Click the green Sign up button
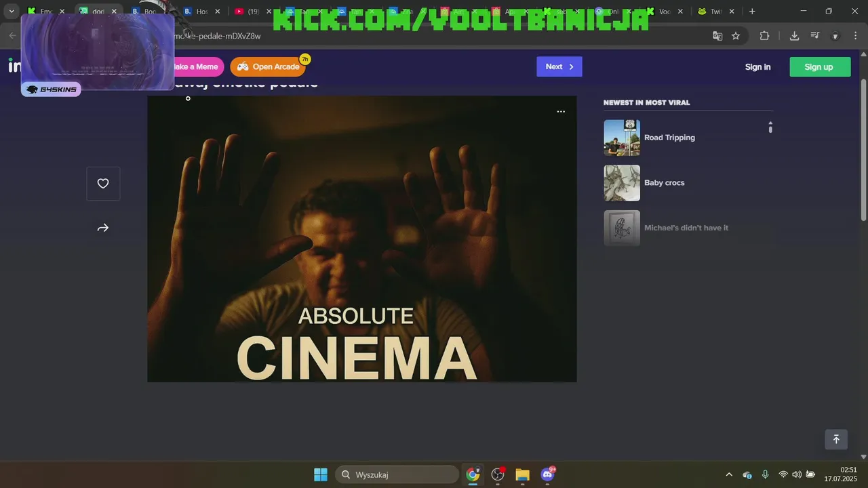Screen dimensions: 868x488 coord(820,66)
